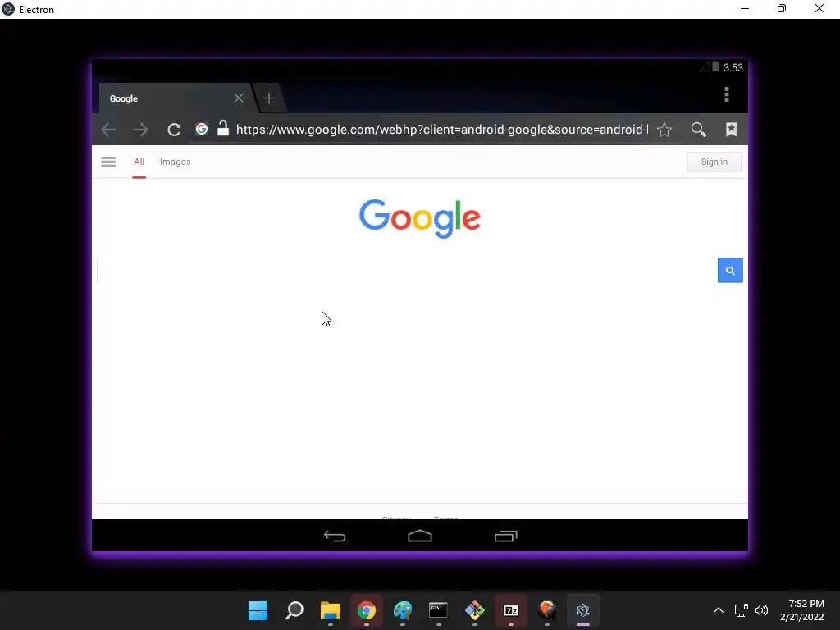The width and height of the screenshot is (840, 630).
Task: Click the orange sphere app in taskbar
Action: tap(547, 610)
